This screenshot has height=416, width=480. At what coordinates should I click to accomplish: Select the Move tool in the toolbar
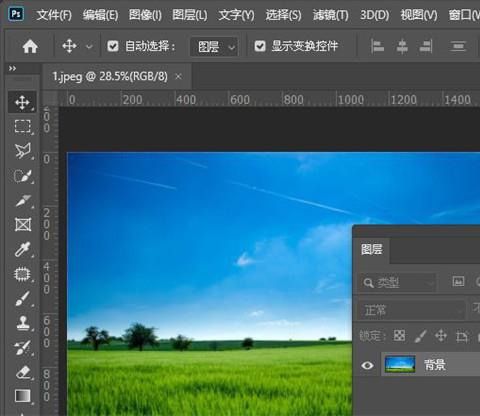[22, 102]
